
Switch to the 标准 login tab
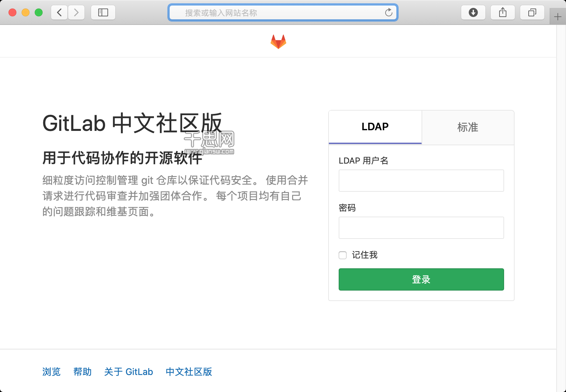pyautogui.click(x=468, y=127)
